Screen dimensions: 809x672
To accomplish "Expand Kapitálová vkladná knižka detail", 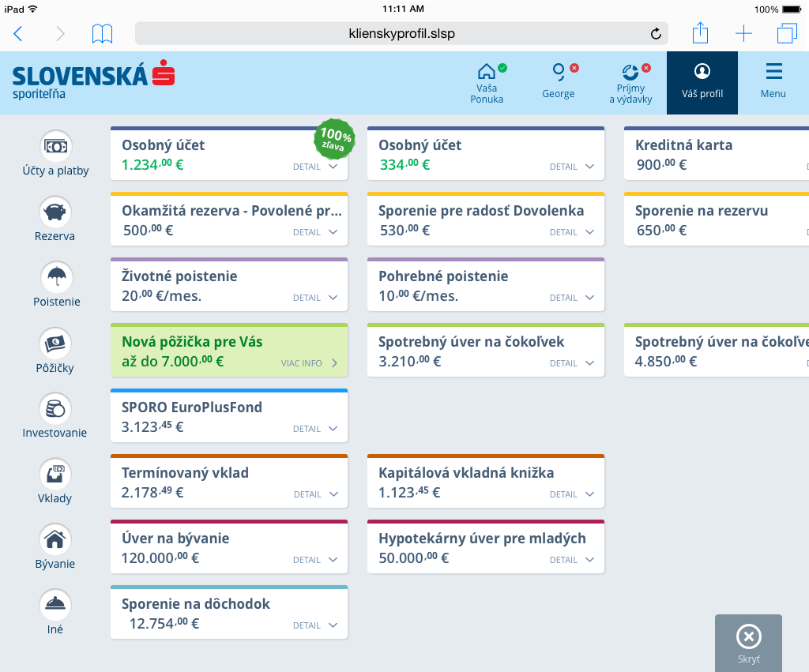I will click(x=572, y=494).
